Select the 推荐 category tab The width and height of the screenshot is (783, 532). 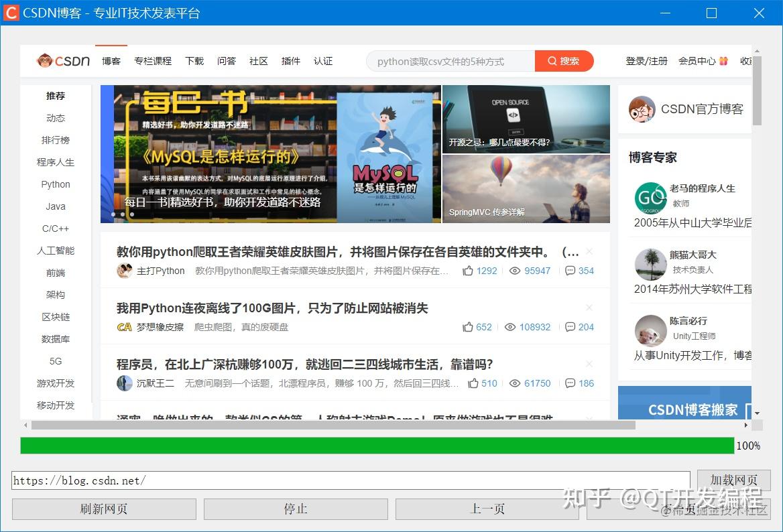(x=55, y=96)
